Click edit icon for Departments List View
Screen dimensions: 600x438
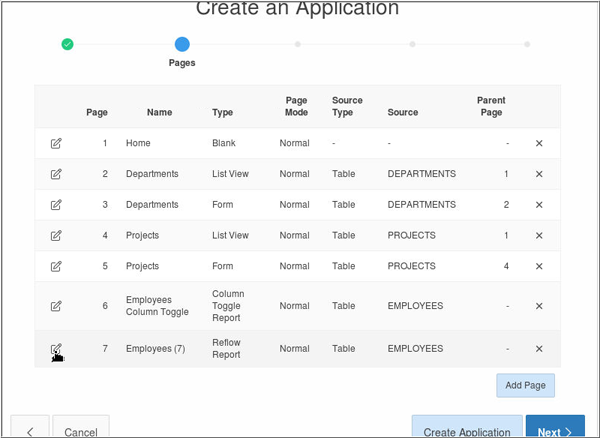tap(56, 174)
